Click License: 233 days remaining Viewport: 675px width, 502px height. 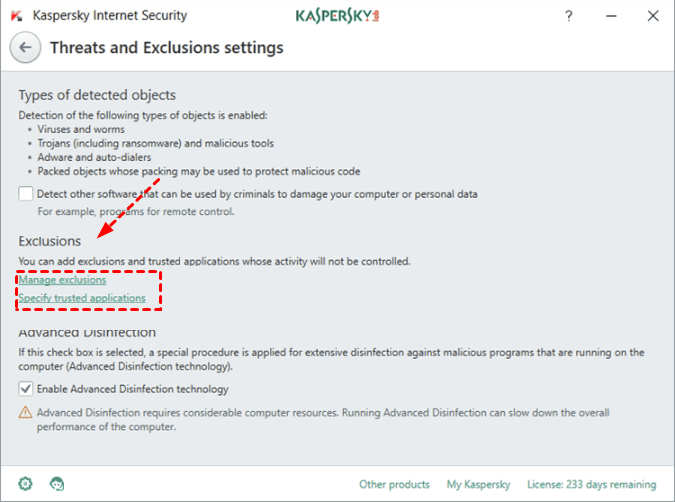pos(591,484)
